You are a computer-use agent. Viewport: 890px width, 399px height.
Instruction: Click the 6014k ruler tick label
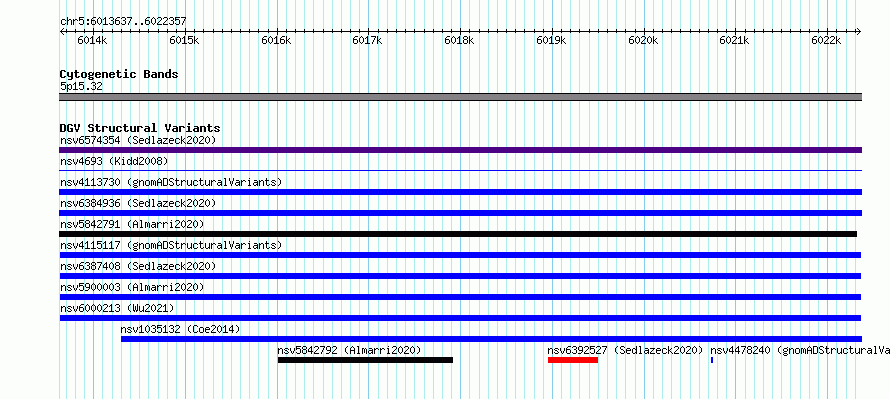click(92, 41)
